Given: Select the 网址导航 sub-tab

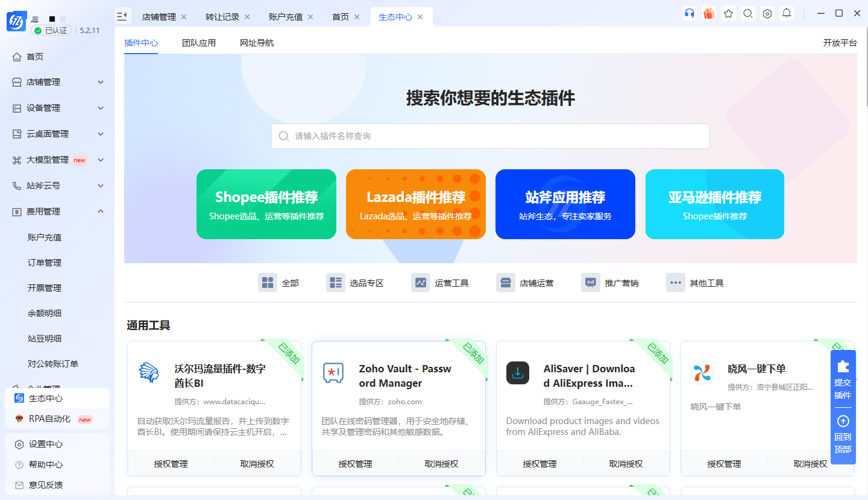Looking at the screenshot, I should (257, 43).
